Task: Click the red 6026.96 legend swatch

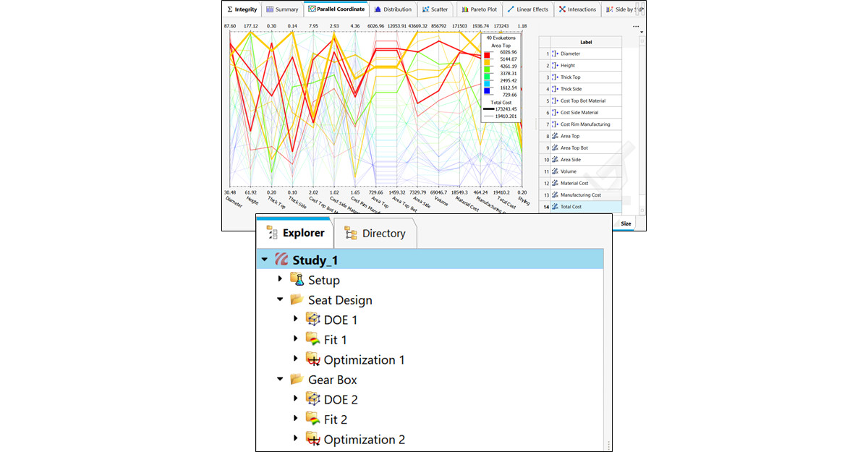Action: (x=488, y=54)
